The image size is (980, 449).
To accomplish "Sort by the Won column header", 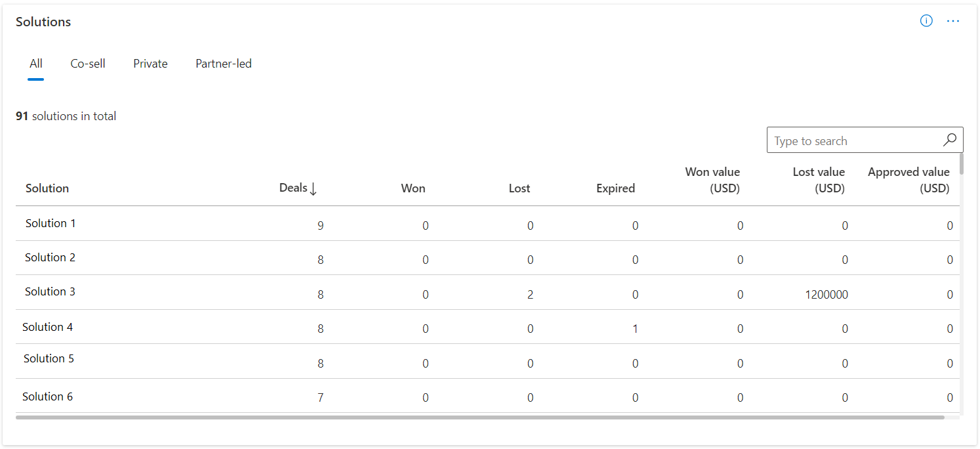I will (x=413, y=188).
